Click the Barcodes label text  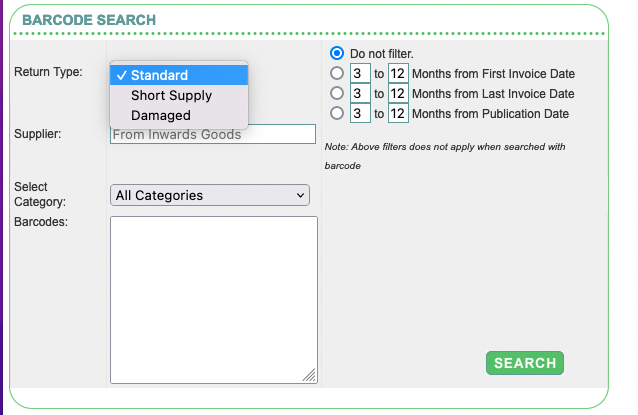[x=41, y=222]
